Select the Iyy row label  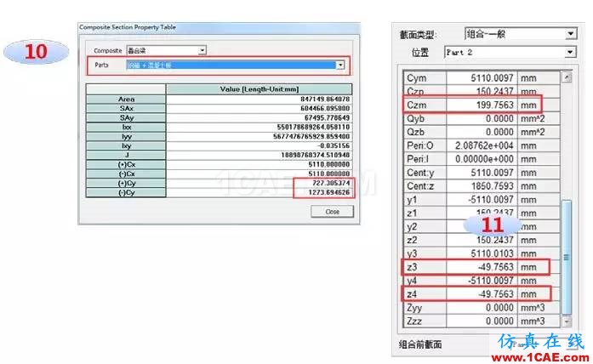click(126, 136)
